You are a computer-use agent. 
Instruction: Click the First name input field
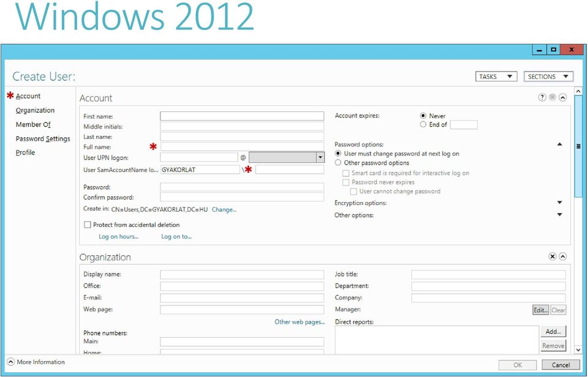pos(242,116)
